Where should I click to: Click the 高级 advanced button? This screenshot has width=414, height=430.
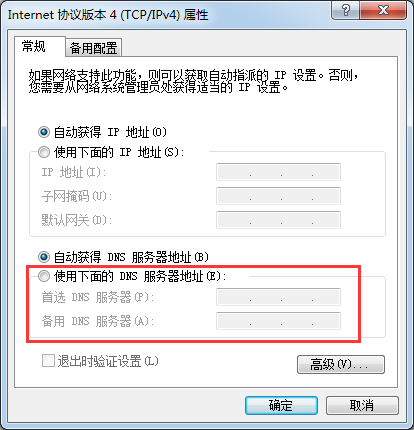[x=341, y=364]
